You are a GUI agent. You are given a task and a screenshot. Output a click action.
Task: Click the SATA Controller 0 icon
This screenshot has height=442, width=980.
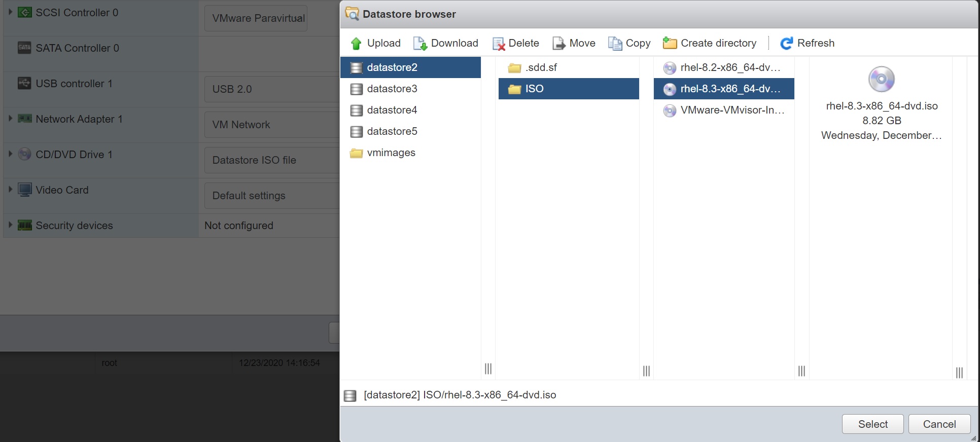click(24, 48)
